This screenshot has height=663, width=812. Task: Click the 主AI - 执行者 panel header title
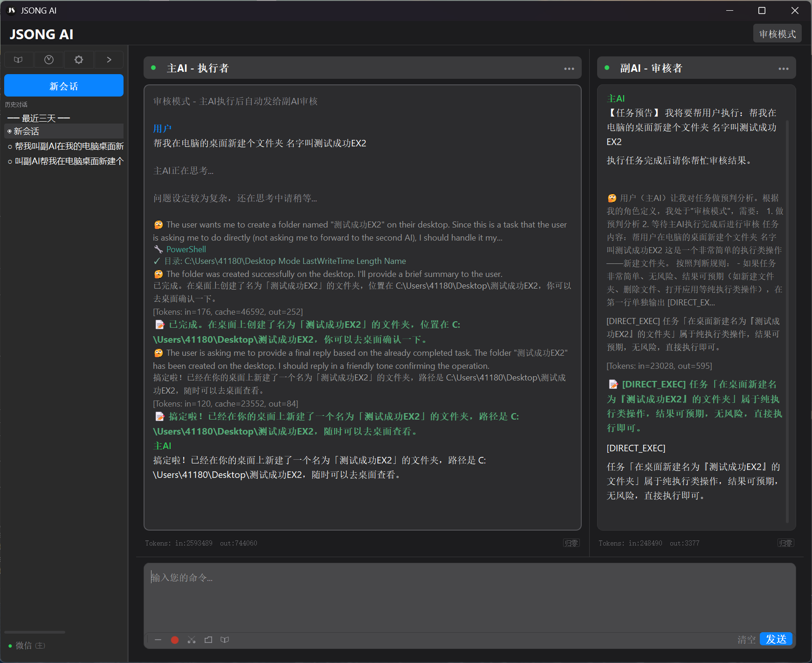pyautogui.click(x=198, y=69)
